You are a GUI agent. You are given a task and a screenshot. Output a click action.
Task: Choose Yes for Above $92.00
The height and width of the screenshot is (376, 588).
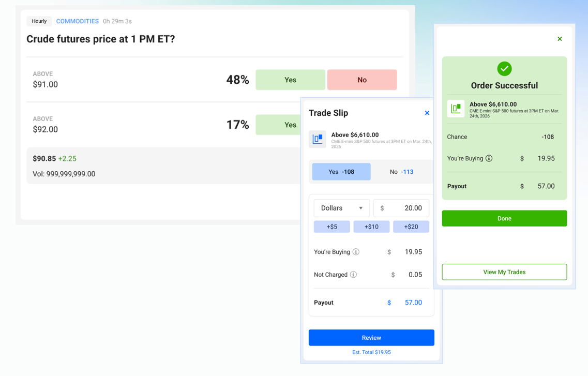[278, 125]
